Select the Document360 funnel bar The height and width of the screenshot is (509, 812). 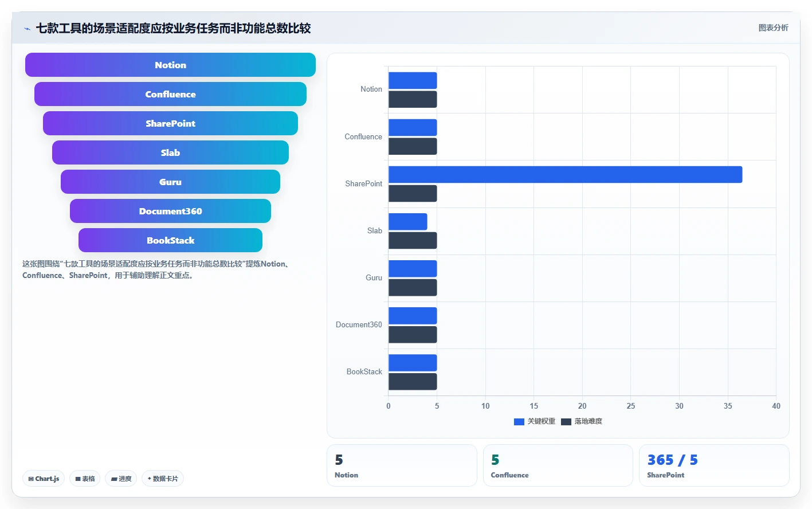[x=170, y=211]
